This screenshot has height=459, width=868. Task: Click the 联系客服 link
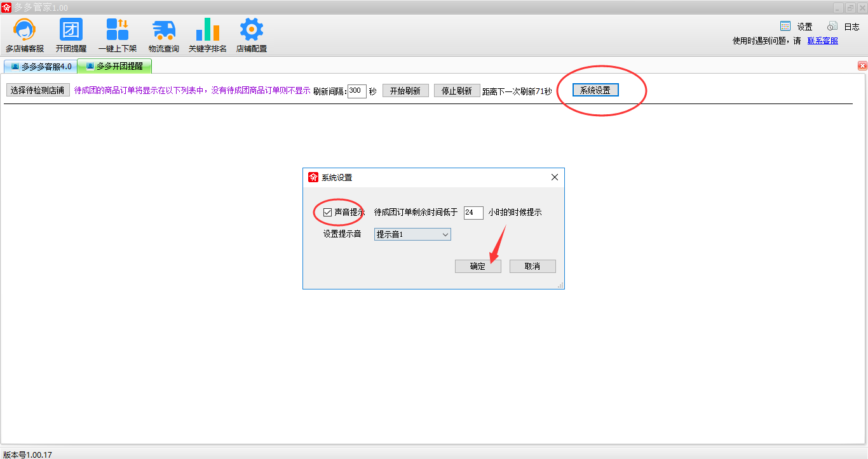coord(823,41)
